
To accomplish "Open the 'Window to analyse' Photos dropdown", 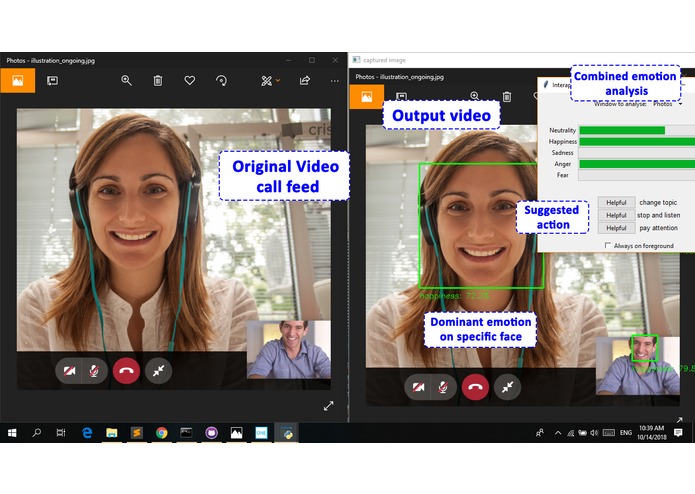I will pyautogui.click(x=667, y=104).
